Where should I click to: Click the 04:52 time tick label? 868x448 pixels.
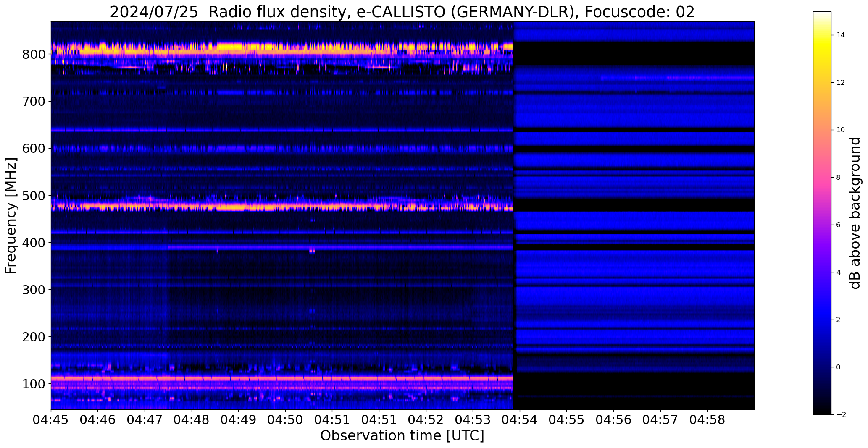426,420
